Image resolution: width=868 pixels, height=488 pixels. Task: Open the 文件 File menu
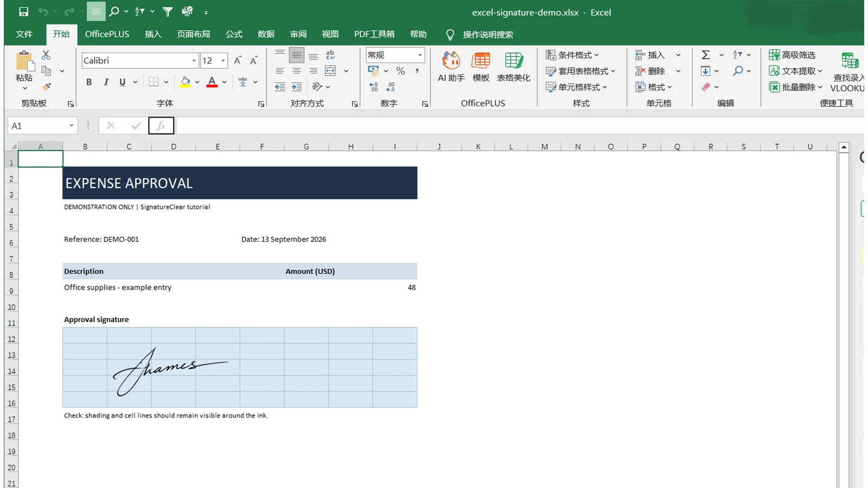coord(24,34)
